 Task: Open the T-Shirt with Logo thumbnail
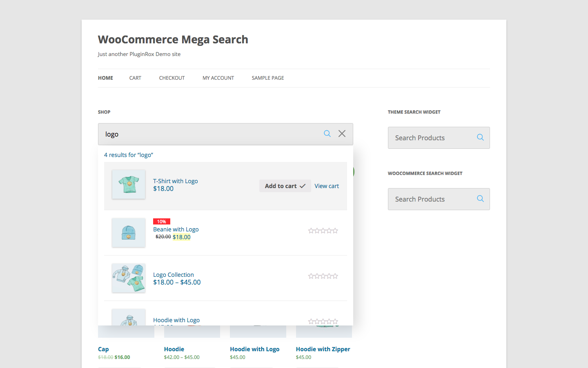(x=129, y=184)
